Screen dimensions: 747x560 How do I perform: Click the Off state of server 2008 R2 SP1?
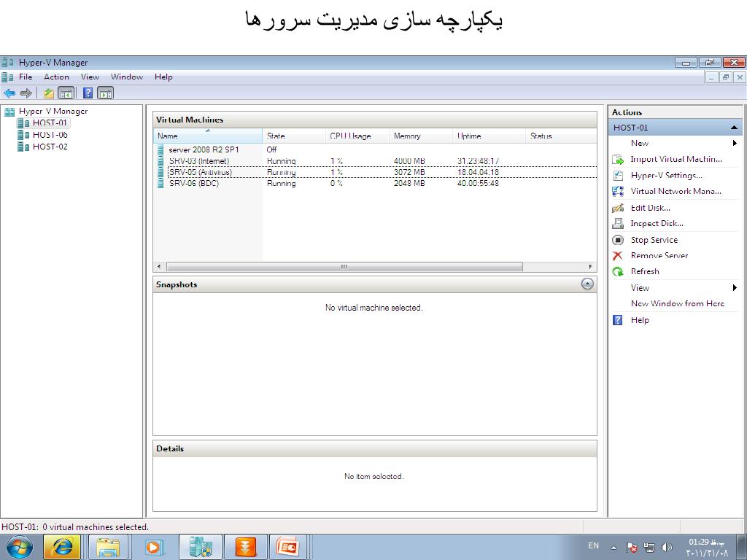[x=271, y=149]
